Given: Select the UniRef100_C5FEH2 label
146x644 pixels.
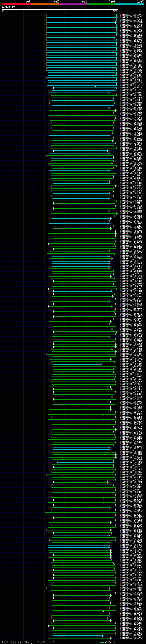Looking at the screenshot, I should [x=131, y=103].
